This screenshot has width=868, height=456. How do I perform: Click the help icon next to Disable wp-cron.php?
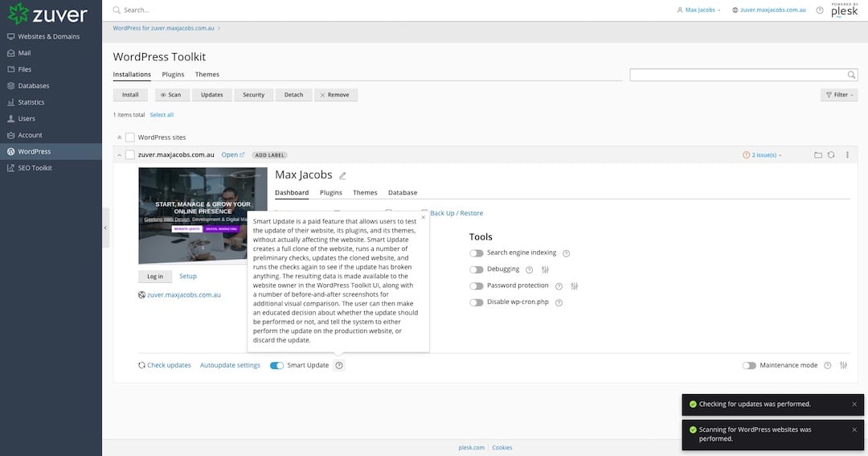559,302
